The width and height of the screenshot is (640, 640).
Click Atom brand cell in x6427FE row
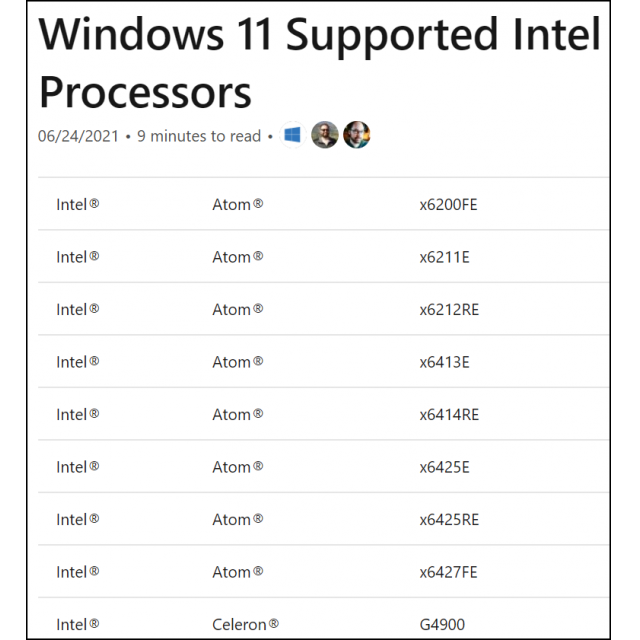(238, 572)
